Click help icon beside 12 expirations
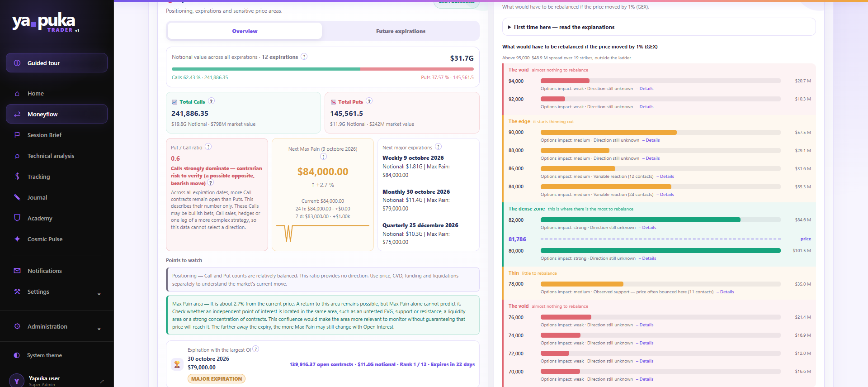 [304, 57]
